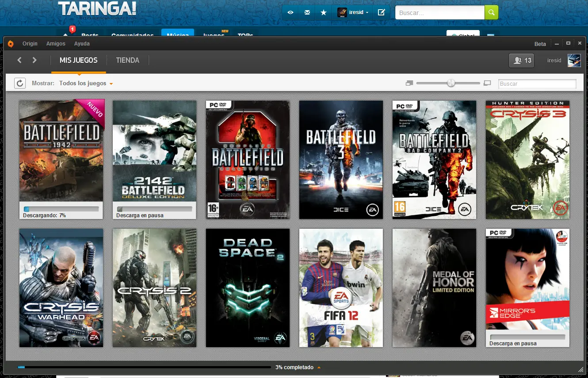Go back with the left arrow
The image size is (588, 378).
point(19,60)
